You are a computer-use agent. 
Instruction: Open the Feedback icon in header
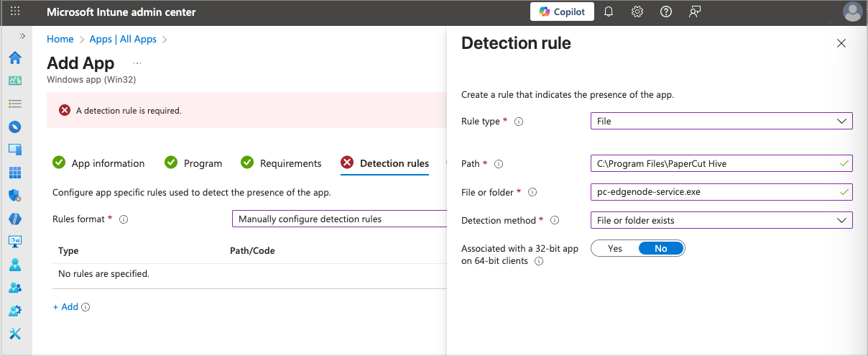click(694, 12)
